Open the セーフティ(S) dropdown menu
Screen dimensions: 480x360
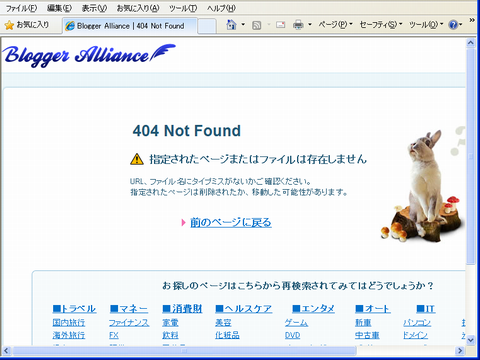point(381,25)
